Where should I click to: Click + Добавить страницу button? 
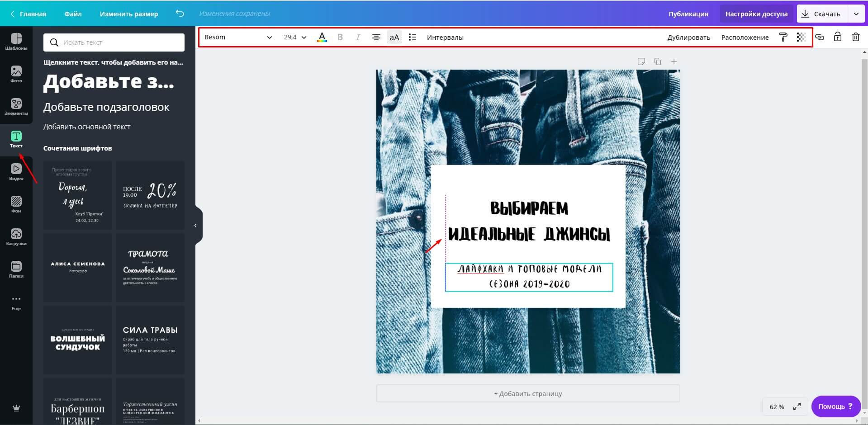tap(528, 393)
